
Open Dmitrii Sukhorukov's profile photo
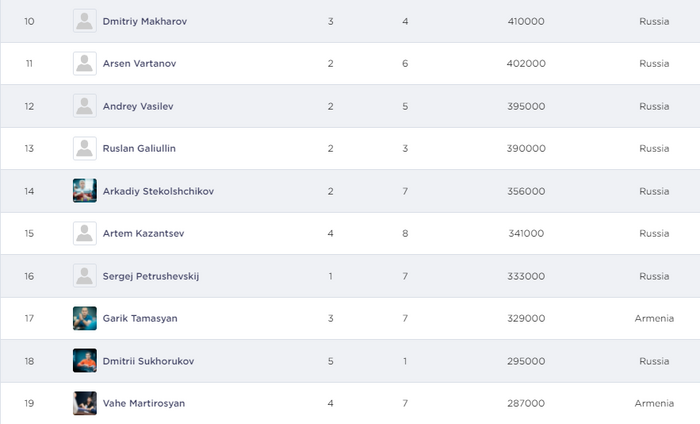(x=85, y=361)
